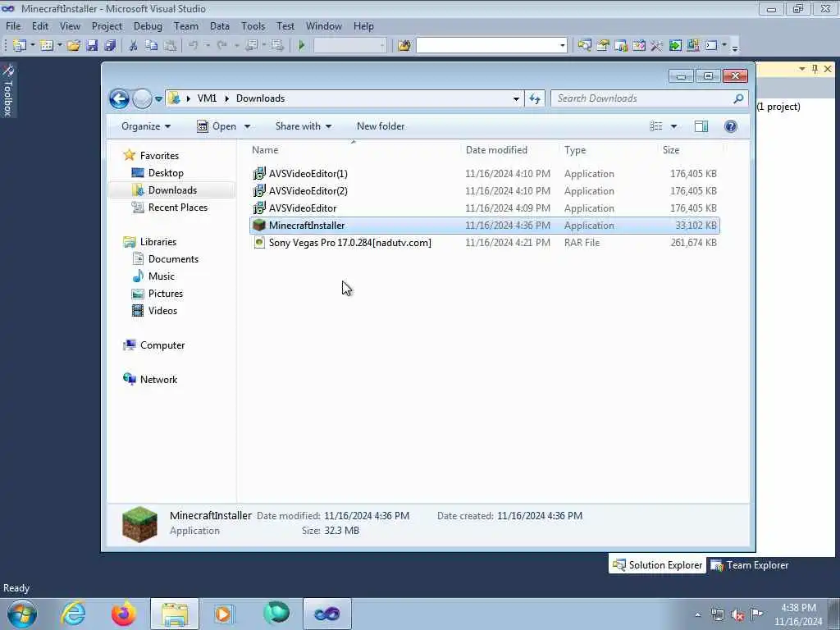The height and width of the screenshot is (630, 840).
Task: Open the dropdown arrow next to Open
Action: click(247, 126)
